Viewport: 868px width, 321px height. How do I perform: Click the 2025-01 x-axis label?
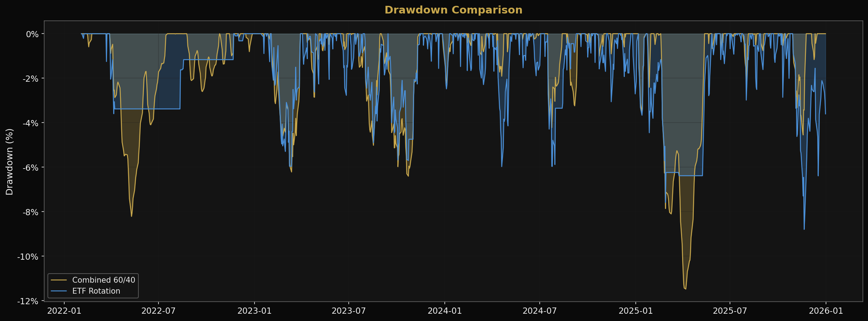pyautogui.click(x=636, y=311)
